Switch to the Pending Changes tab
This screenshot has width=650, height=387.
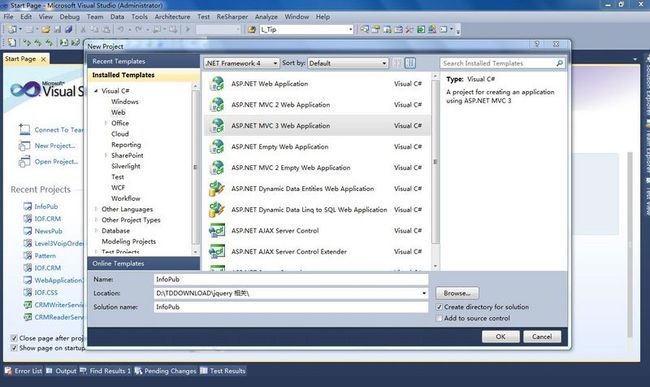tap(165, 371)
